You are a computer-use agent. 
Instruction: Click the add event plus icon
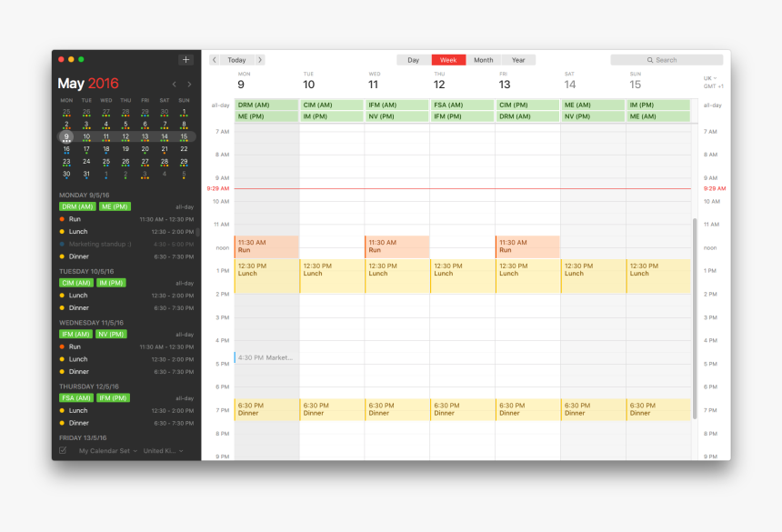pos(185,58)
